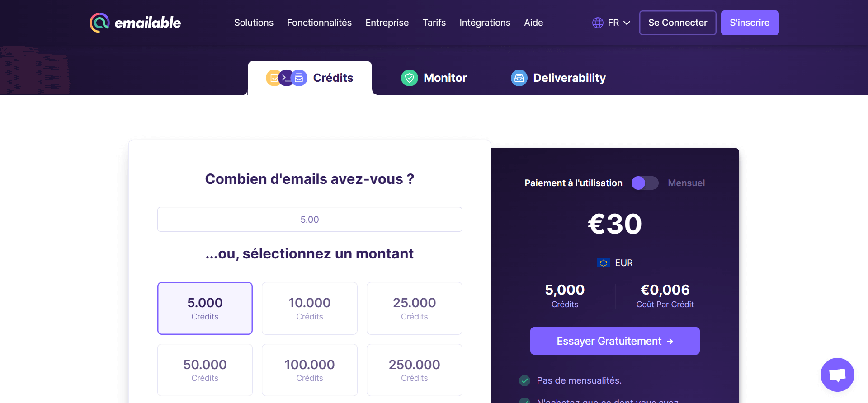This screenshot has width=868, height=403.
Task: Click the Emailable logo icon
Action: [99, 23]
